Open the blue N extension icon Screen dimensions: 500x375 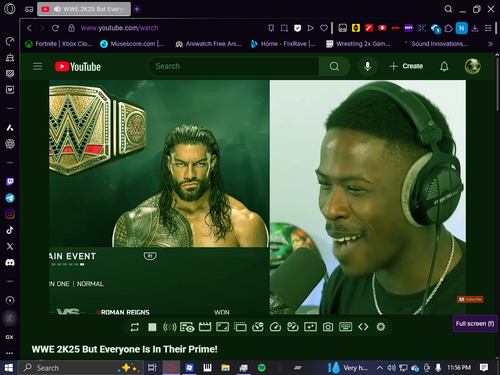462,28
